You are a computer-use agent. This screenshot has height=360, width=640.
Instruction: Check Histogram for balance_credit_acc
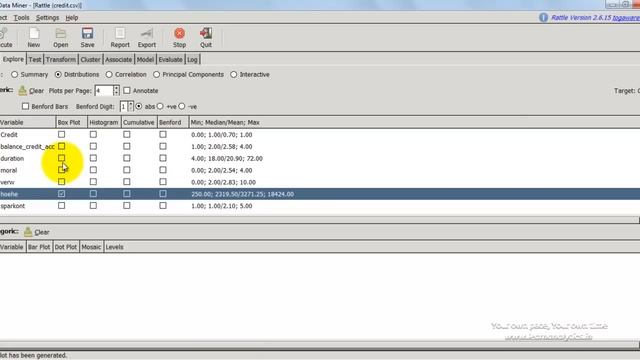[x=93, y=146]
